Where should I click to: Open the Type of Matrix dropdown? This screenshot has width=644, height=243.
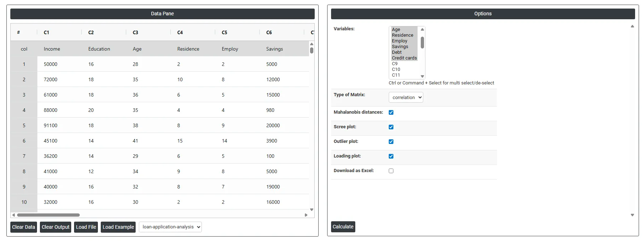(406, 97)
